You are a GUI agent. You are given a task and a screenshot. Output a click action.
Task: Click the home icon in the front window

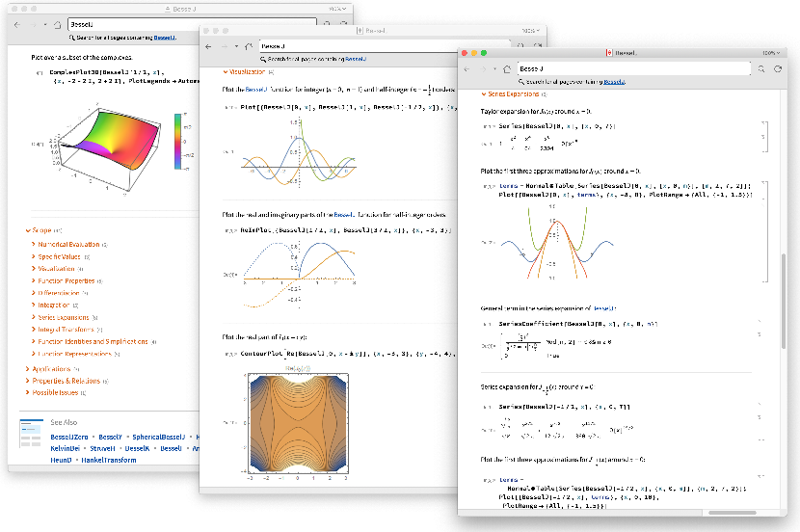(505, 69)
